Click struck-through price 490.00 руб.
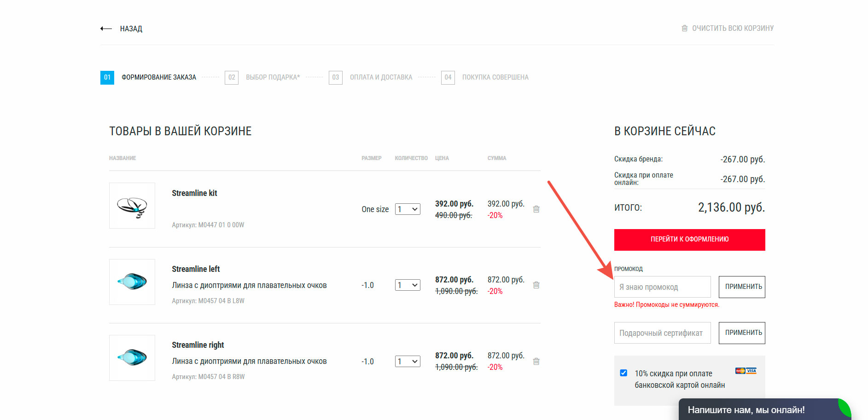The height and width of the screenshot is (420, 868). click(x=454, y=215)
